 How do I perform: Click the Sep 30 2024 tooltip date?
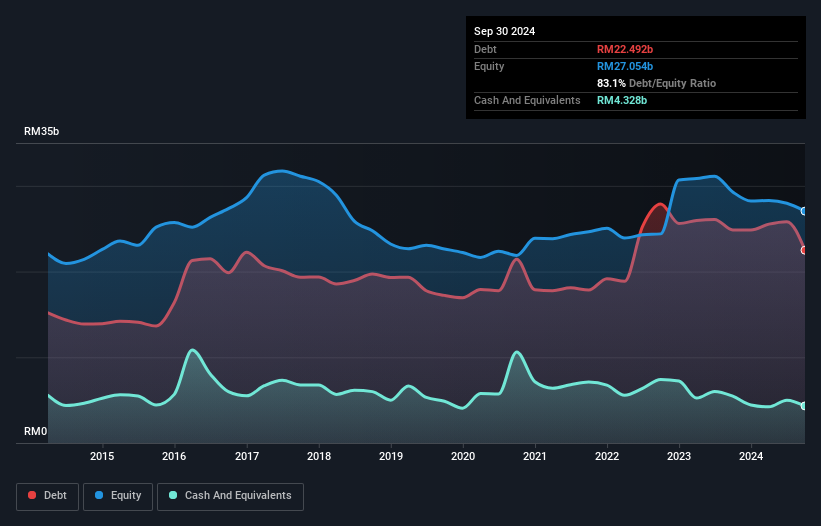[504, 31]
